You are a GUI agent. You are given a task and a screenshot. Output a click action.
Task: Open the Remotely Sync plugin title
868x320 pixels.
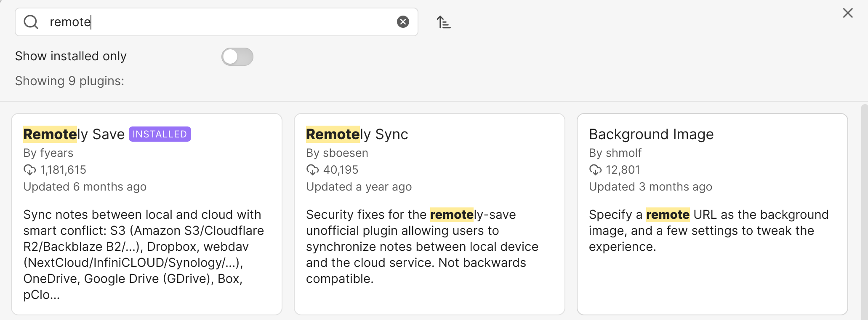pyautogui.click(x=357, y=134)
